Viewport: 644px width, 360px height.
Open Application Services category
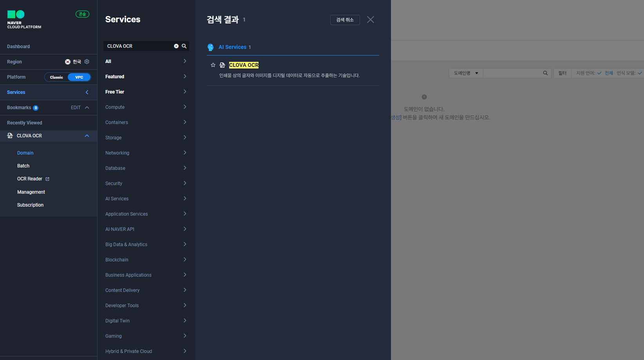(x=146, y=214)
